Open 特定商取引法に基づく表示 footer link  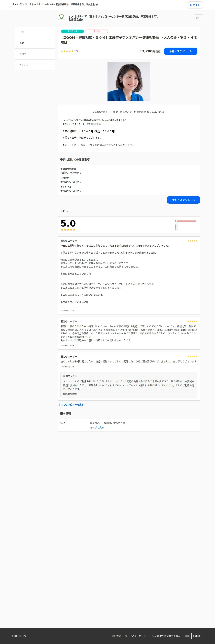[x=166, y=636]
